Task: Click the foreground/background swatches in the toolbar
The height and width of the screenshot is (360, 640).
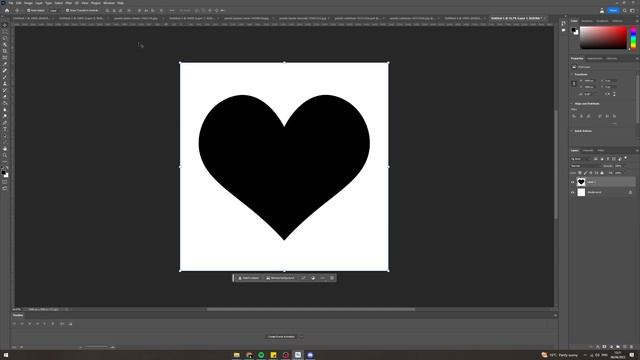Action: coord(5,173)
